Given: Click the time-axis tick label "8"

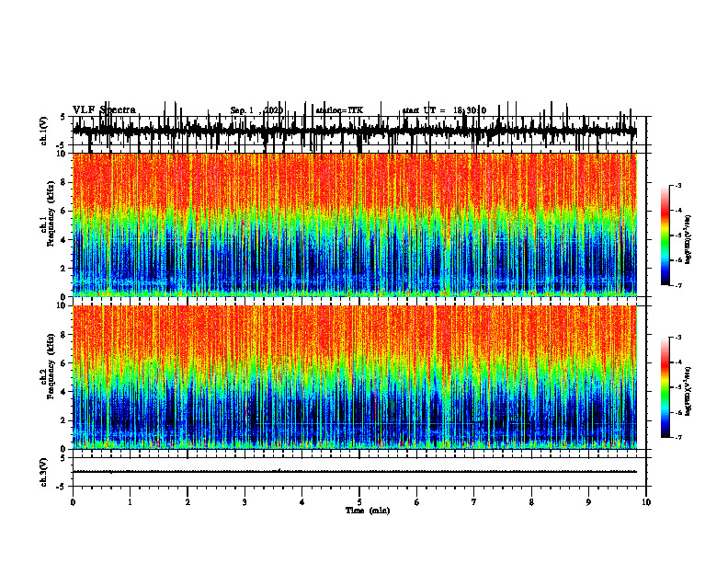Looking at the screenshot, I should (531, 501).
